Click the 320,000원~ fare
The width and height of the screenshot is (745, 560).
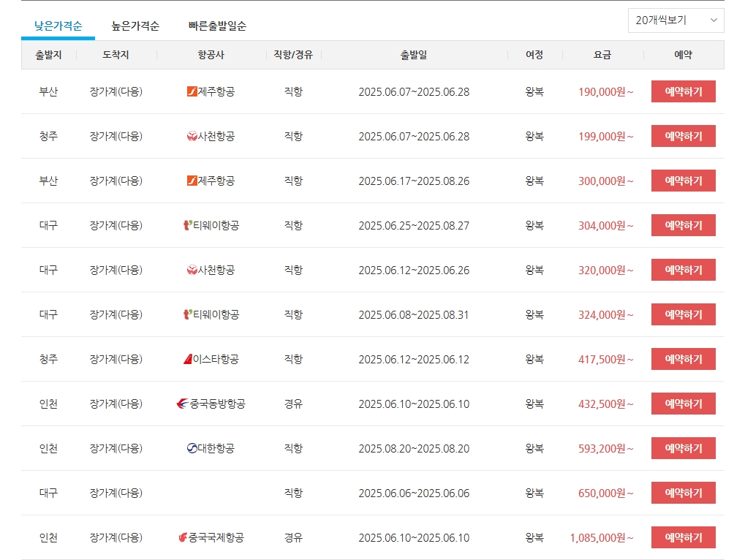pos(606,270)
